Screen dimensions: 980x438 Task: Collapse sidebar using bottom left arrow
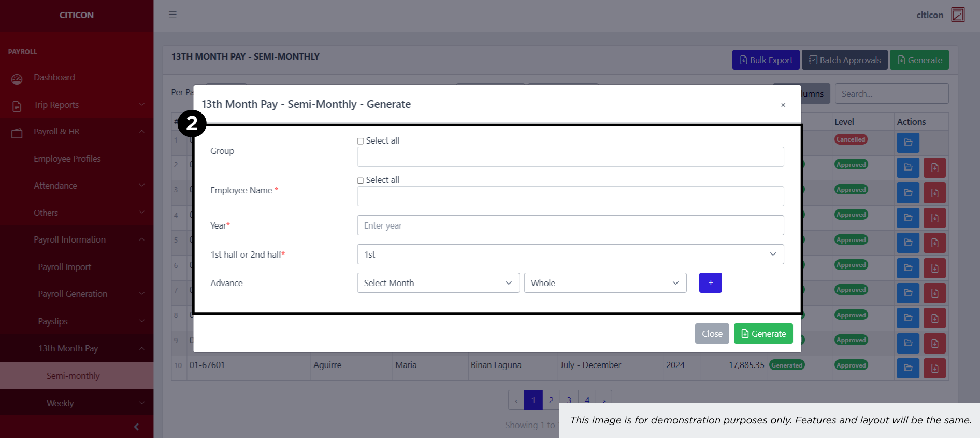136,427
